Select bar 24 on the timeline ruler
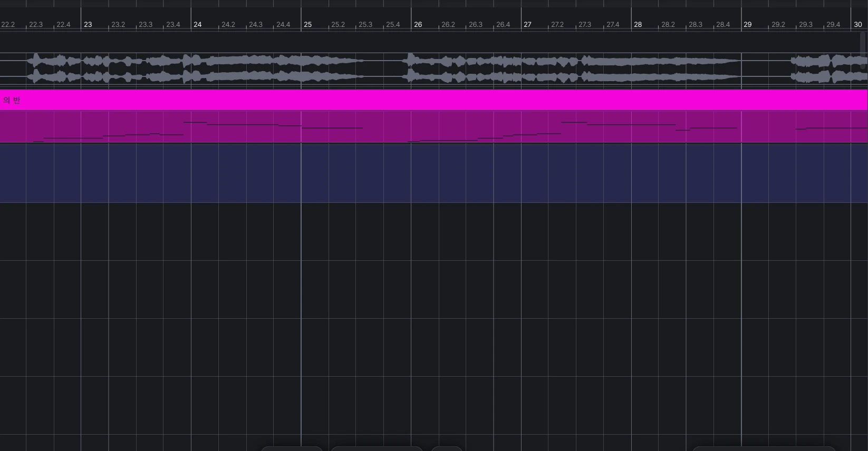 (197, 25)
